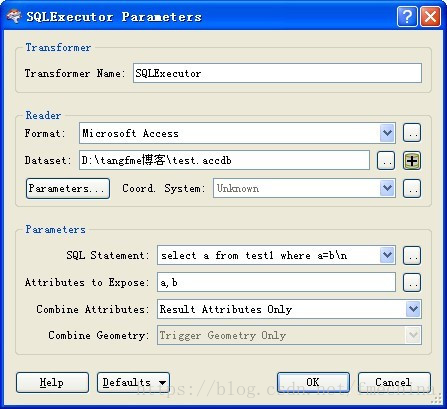This screenshot has width=447, height=409.
Task: Open the help question mark in title bar
Action: 407,16
